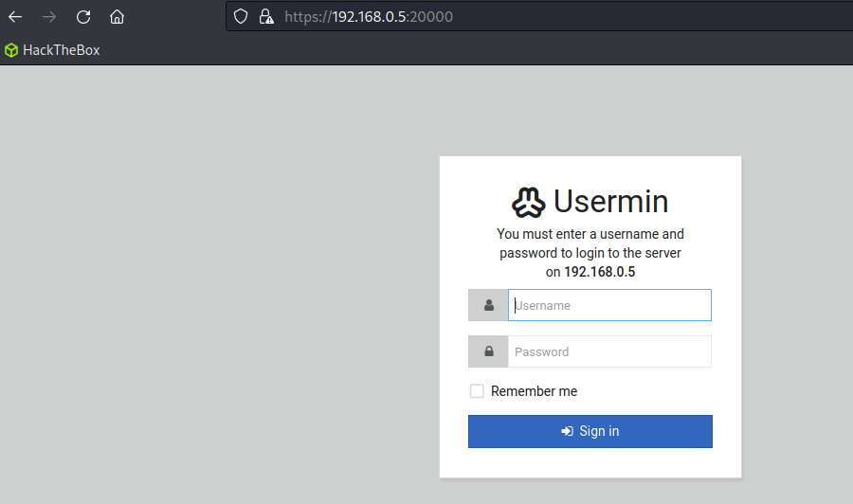Image resolution: width=853 pixels, height=504 pixels.
Task: Open the browser home page icon
Action: tap(117, 17)
